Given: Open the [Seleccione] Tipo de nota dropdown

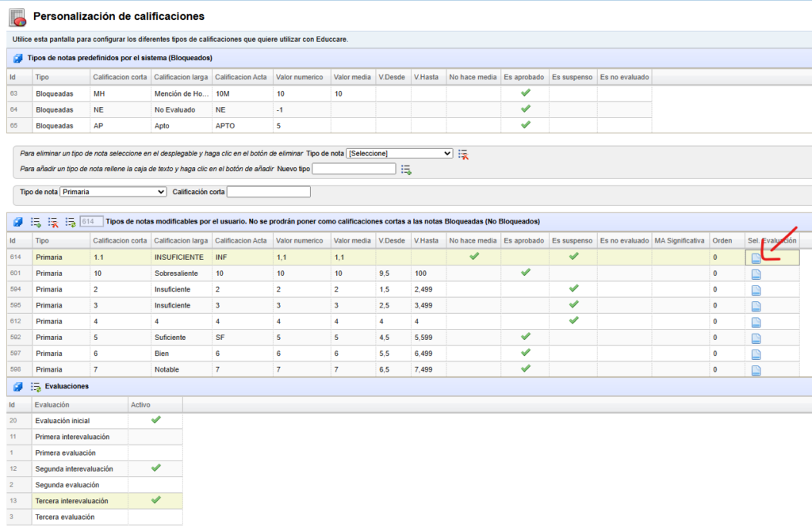Looking at the screenshot, I should (x=400, y=153).
